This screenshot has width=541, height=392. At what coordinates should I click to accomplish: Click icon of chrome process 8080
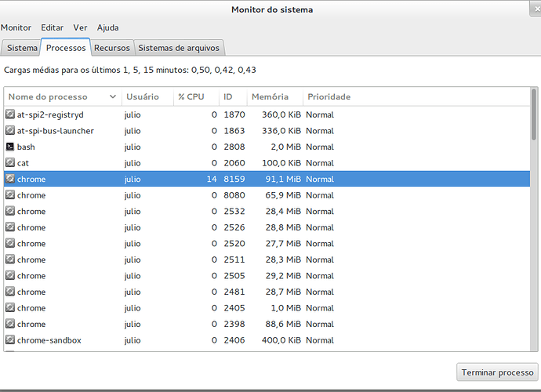click(x=10, y=195)
